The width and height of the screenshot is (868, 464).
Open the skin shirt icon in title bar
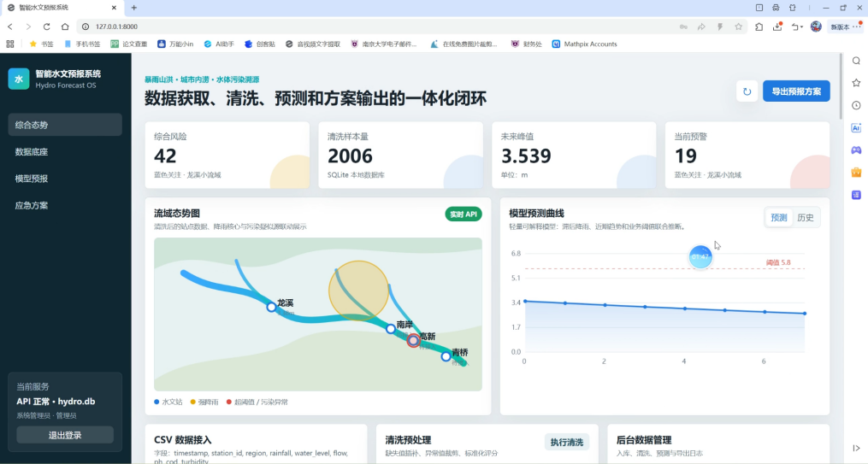[793, 8]
